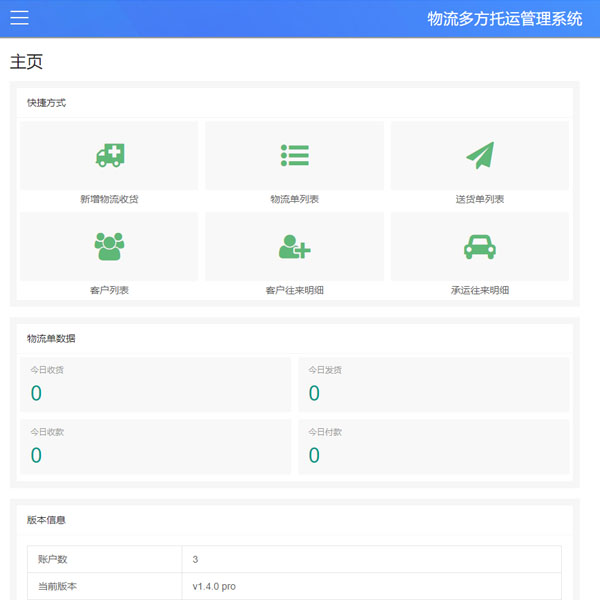Click the ambulance icon for 新增物流收货

[x=109, y=155]
